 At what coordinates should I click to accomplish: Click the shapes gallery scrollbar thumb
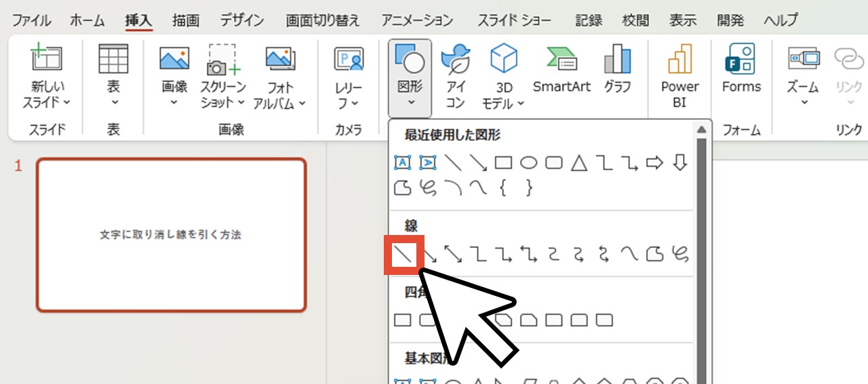[x=701, y=261]
